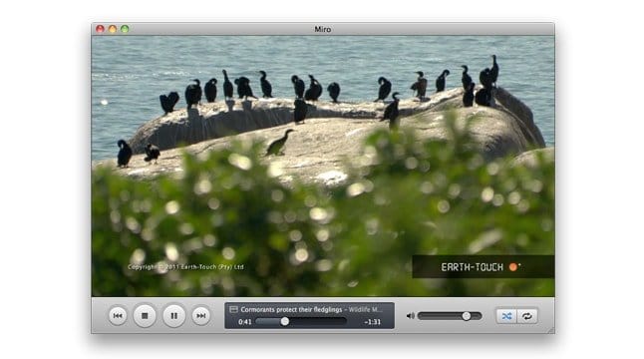Click the volume slider knob
Viewport: 644px width, 359px height.
467,316
